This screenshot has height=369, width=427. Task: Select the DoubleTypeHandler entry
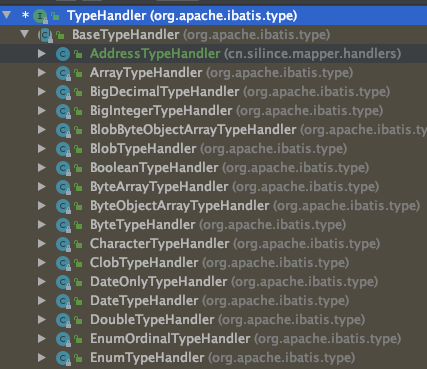213,320
